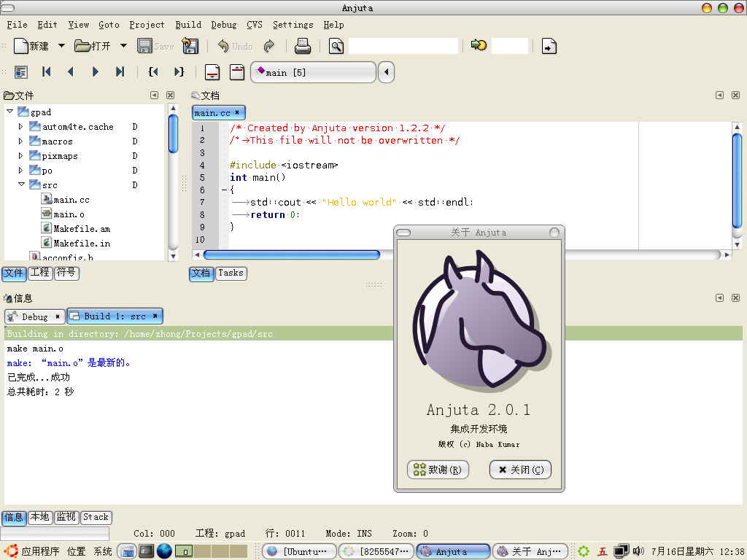The width and height of the screenshot is (747, 560).
Task: Open the CVS menu
Action: click(x=255, y=25)
